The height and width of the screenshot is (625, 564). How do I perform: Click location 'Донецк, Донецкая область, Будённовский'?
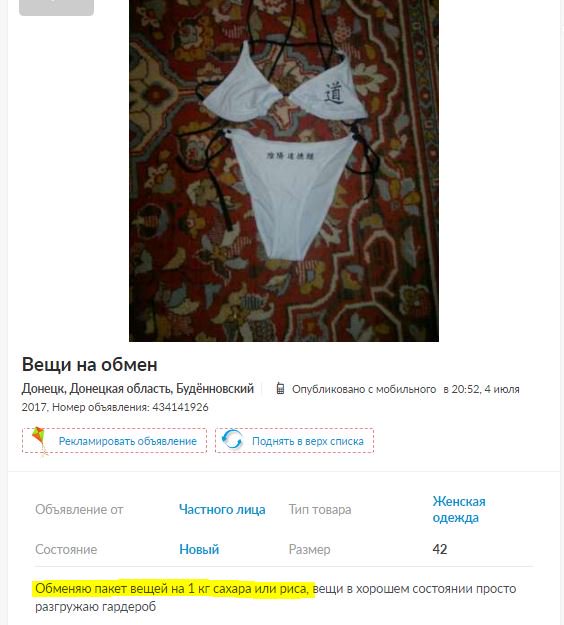coord(138,389)
